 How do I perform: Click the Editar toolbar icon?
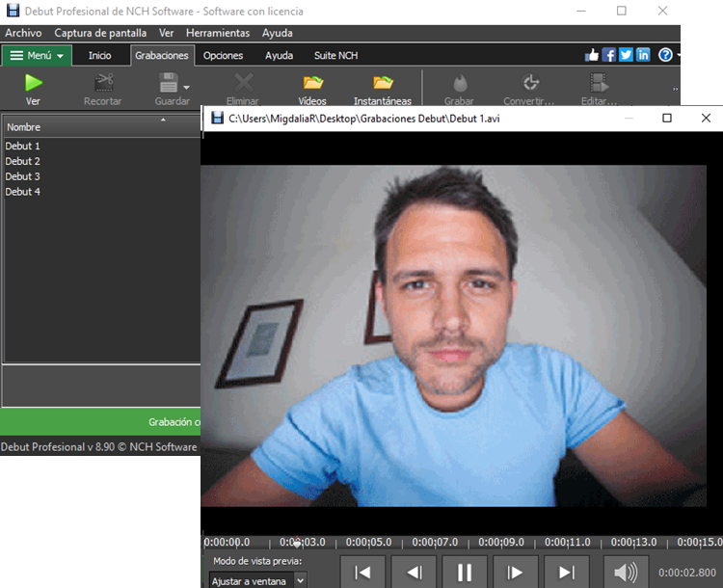click(x=599, y=83)
